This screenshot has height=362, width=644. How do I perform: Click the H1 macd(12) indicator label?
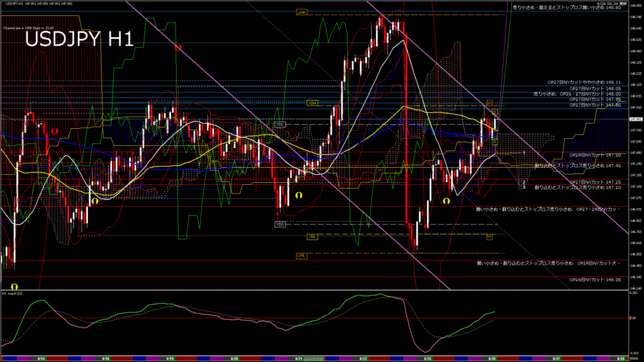13,293
